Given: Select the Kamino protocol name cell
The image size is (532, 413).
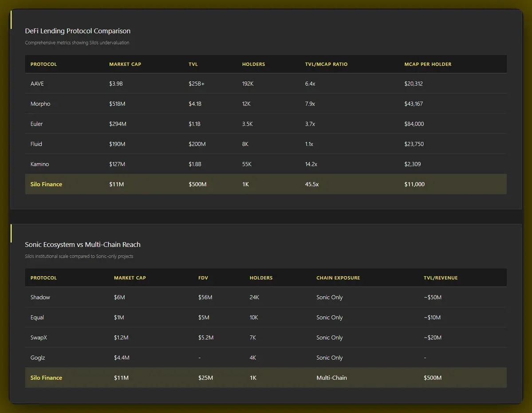Looking at the screenshot, I should pos(39,164).
